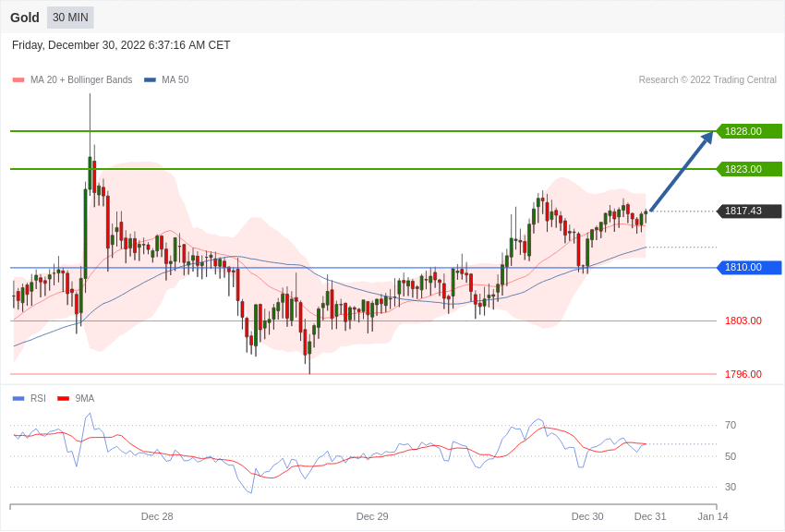The width and height of the screenshot is (785, 532).
Task: Click the RSI 30 level label
Action: (x=731, y=487)
